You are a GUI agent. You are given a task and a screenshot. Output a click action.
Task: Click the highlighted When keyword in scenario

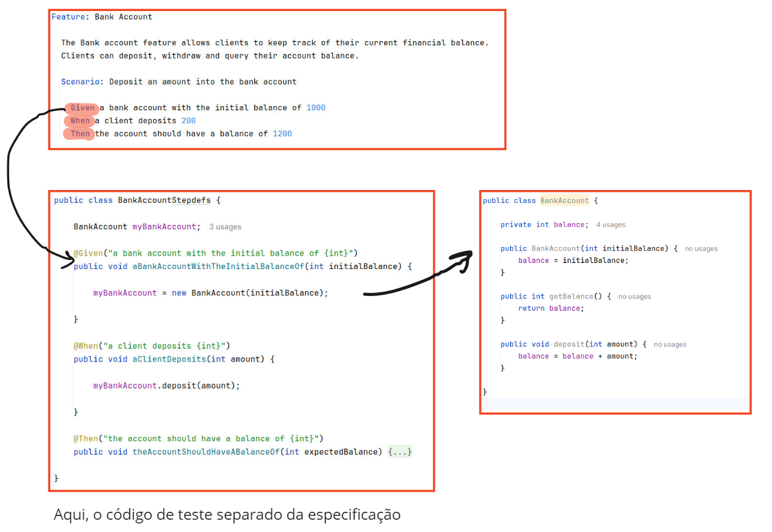[80, 121]
